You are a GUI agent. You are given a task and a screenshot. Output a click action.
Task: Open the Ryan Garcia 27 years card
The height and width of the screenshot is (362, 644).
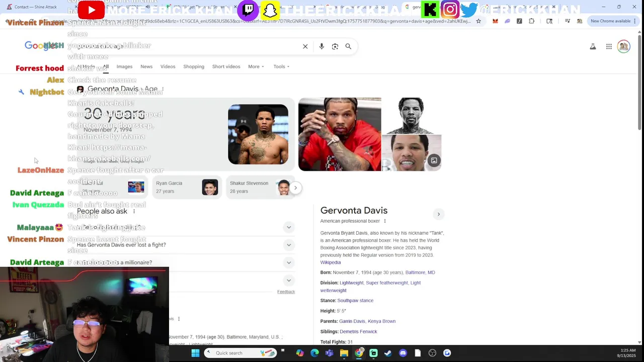coord(186,188)
